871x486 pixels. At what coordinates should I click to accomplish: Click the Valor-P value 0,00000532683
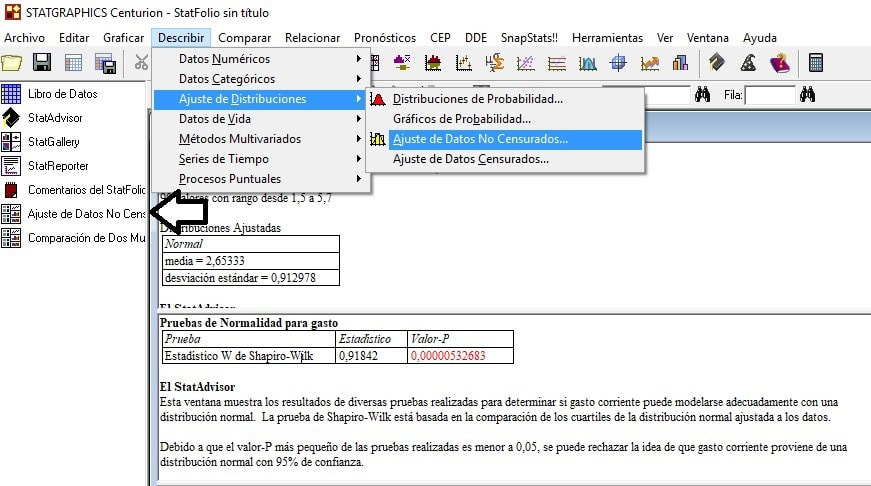(x=448, y=355)
